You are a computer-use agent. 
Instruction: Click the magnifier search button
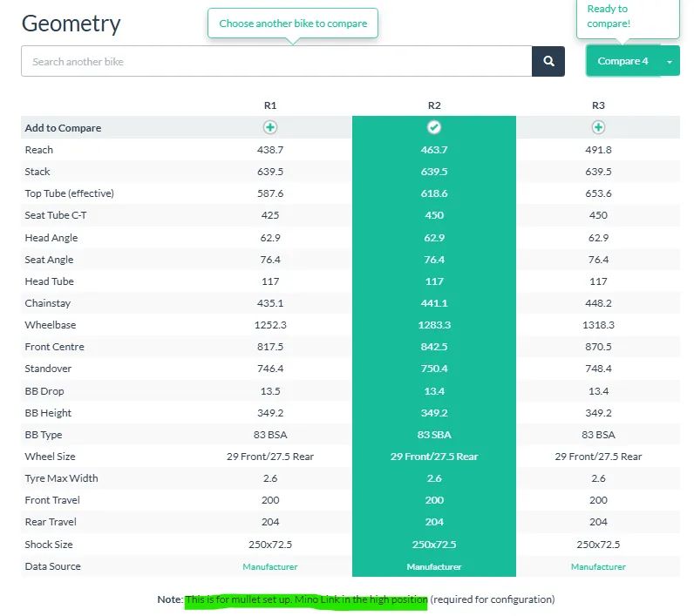pyautogui.click(x=548, y=61)
